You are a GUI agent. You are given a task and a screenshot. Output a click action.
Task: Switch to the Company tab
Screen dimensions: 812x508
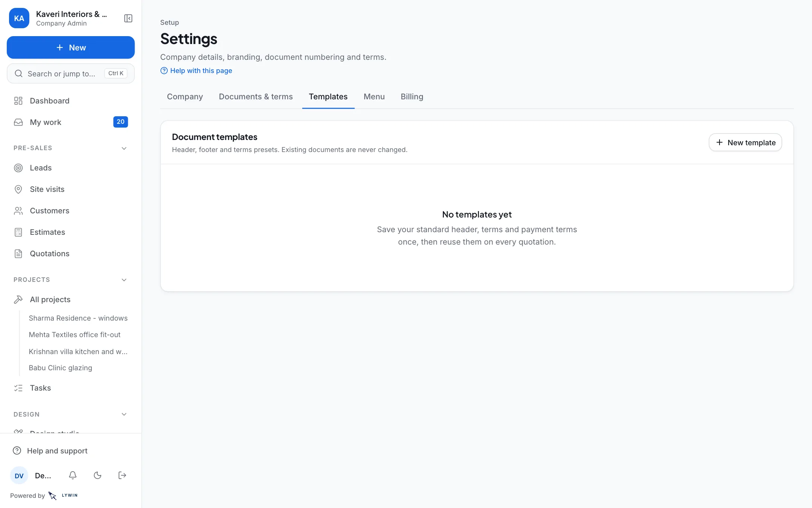click(x=185, y=97)
